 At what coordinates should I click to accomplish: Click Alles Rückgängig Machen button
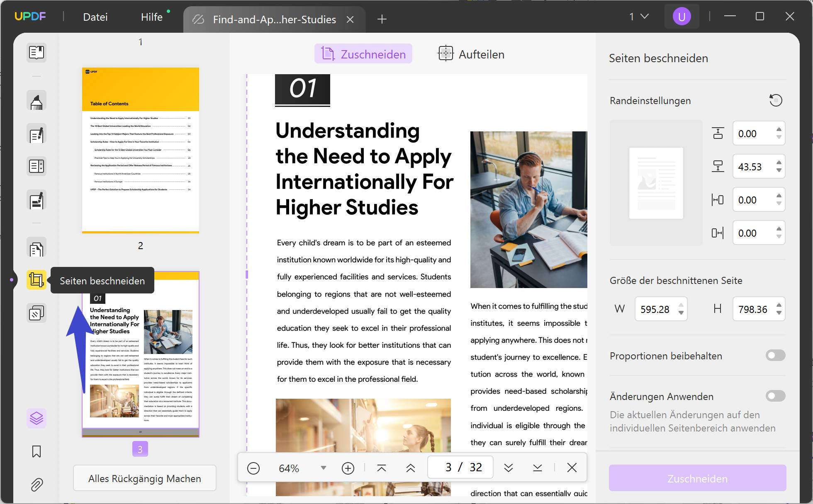pos(145,478)
